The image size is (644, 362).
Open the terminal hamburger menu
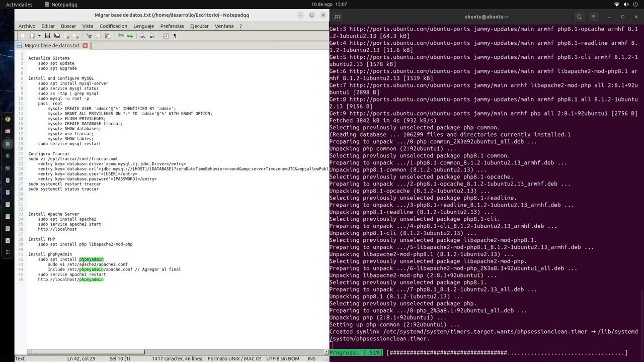click(593, 17)
